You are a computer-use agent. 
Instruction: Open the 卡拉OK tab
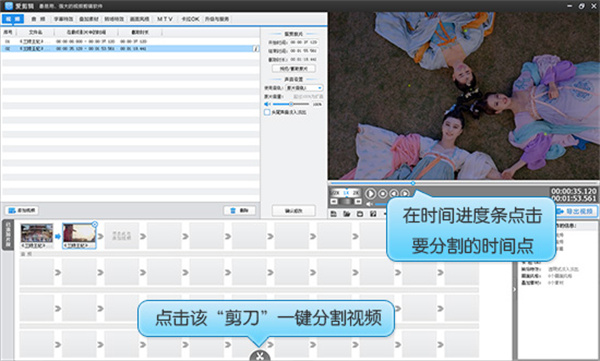190,19
